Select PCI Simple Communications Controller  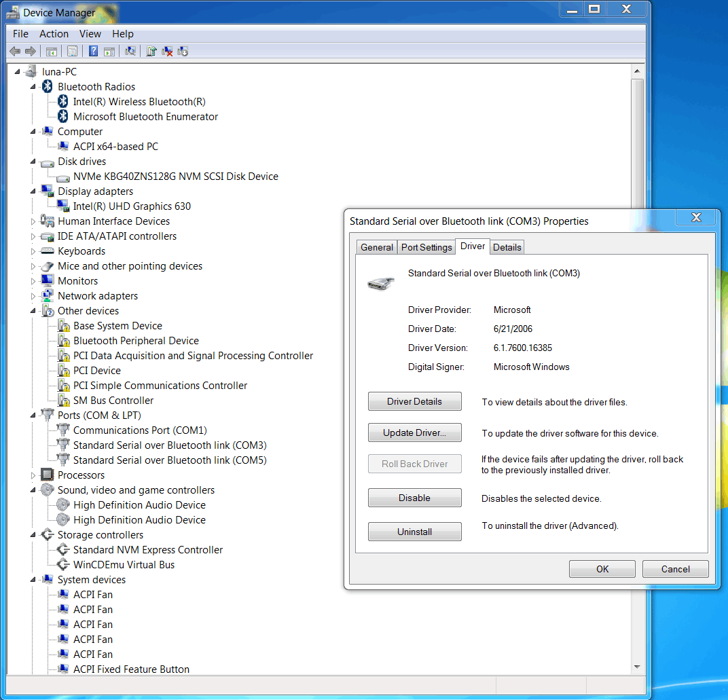(160, 385)
